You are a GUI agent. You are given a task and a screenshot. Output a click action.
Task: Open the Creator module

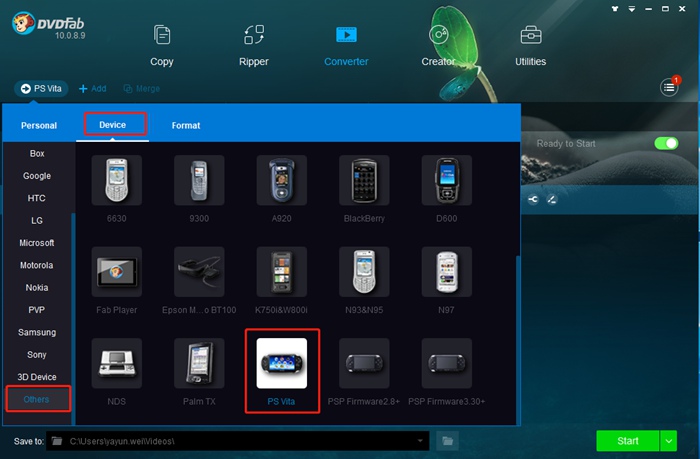438,46
